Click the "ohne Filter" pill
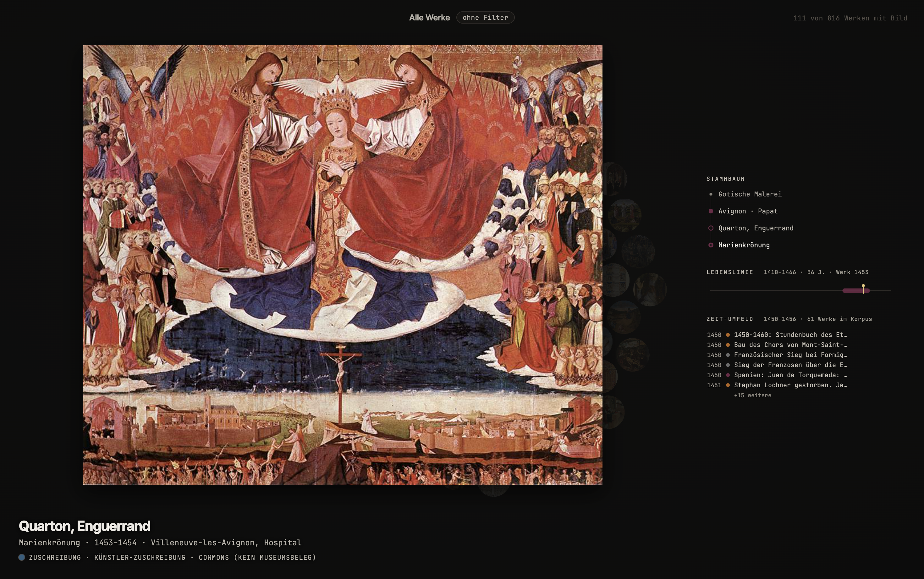The height and width of the screenshot is (579, 924). (485, 18)
